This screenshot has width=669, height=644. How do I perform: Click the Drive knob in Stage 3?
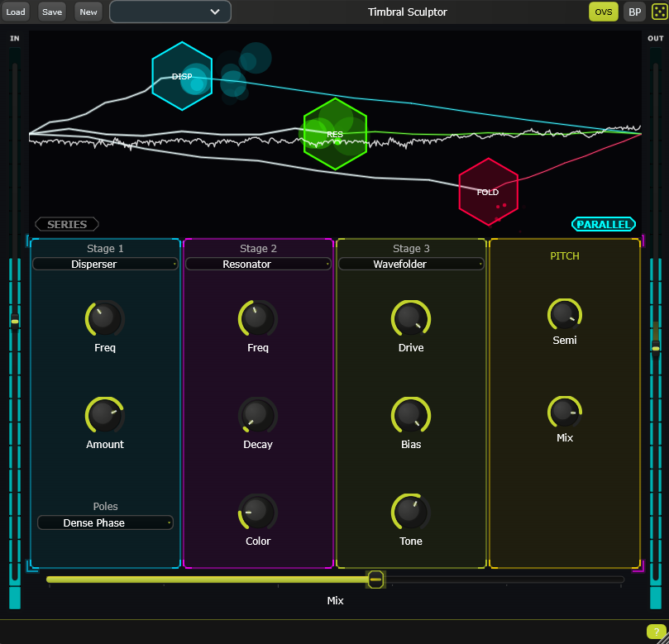[410, 318]
